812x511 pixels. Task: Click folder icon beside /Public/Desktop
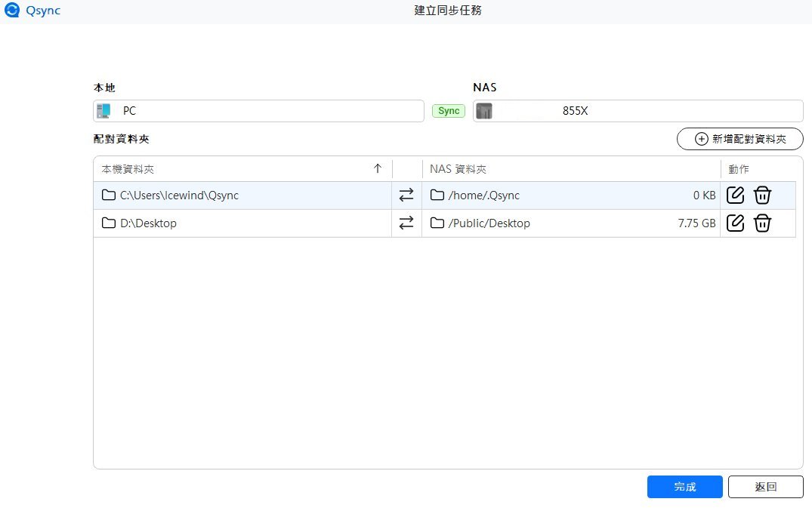[437, 223]
